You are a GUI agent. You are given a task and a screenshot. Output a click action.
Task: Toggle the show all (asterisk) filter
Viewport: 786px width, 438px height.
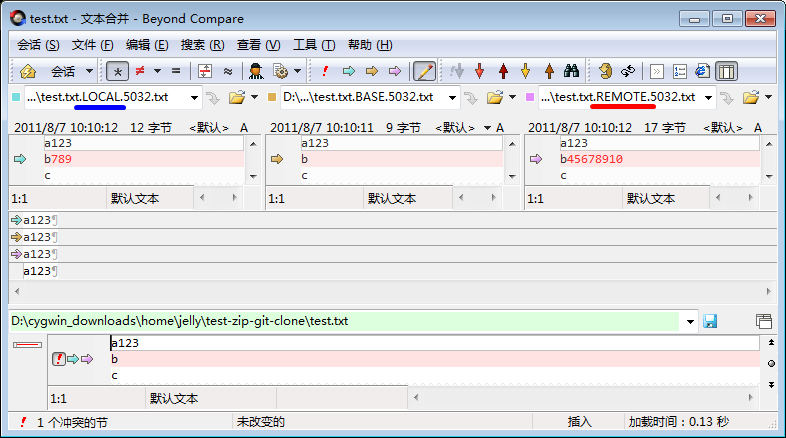click(118, 71)
